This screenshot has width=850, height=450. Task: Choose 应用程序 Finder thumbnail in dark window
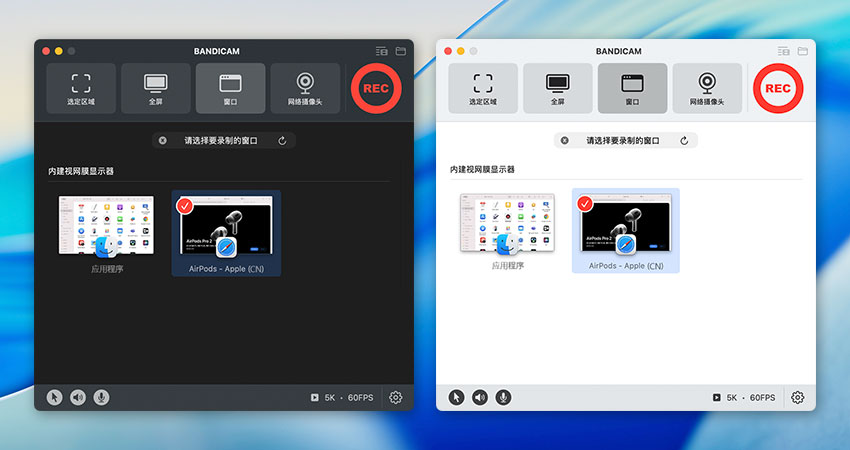tap(106, 226)
